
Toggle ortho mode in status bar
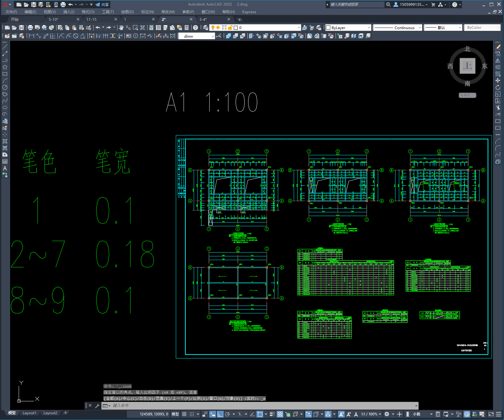(220, 414)
